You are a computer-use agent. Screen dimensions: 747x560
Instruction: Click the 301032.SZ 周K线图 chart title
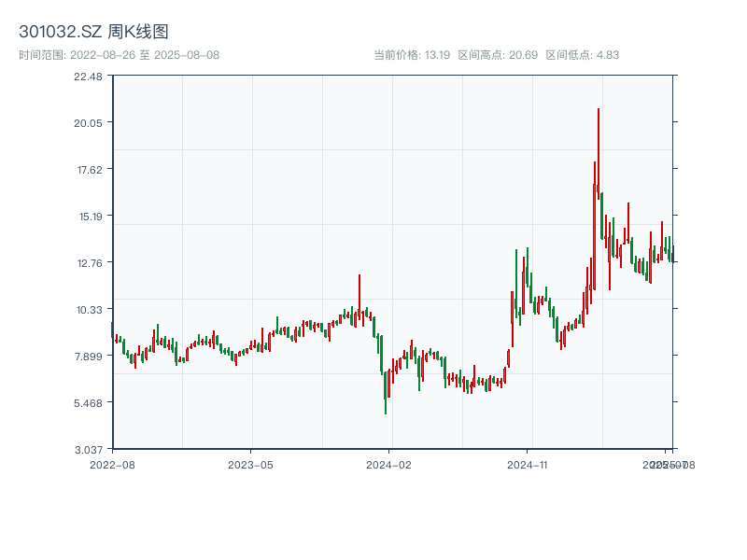point(93,33)
